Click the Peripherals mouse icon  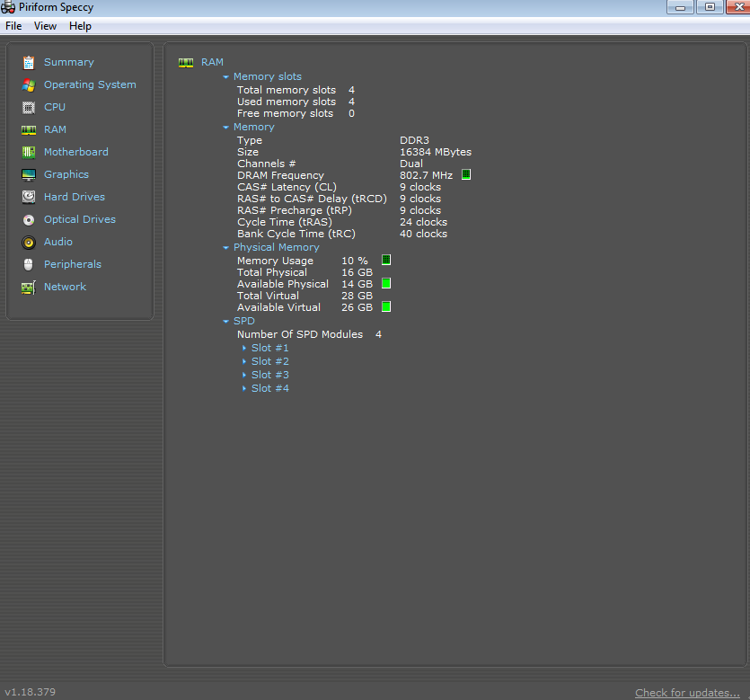point(29,264)
